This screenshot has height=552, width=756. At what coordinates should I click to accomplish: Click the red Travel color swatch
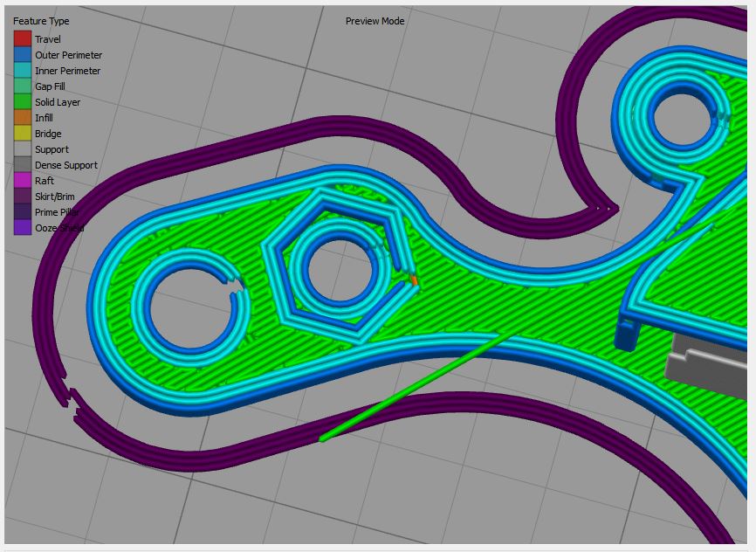22,39
